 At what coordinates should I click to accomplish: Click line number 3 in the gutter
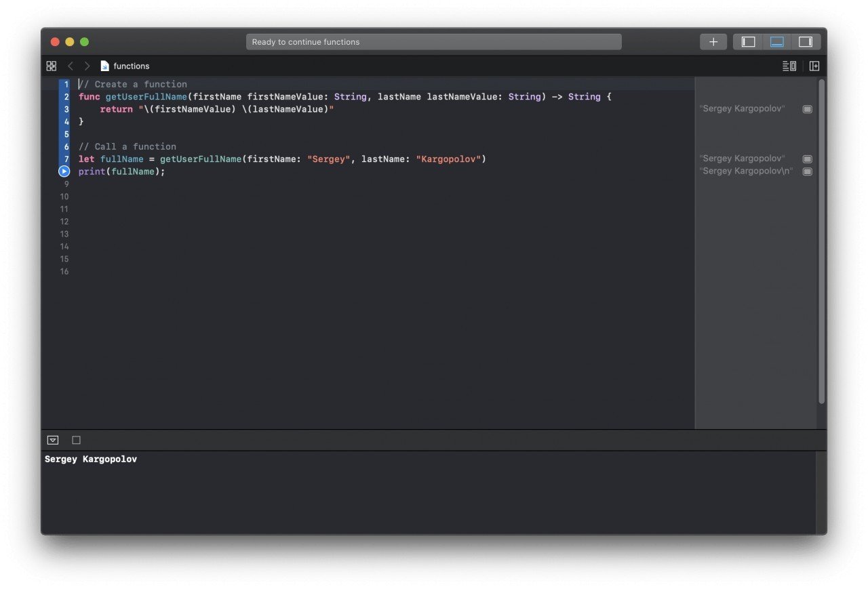66,109
